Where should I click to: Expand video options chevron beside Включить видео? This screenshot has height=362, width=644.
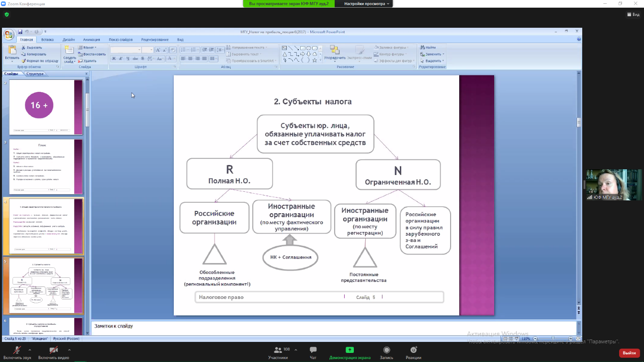tap(69, 350)
